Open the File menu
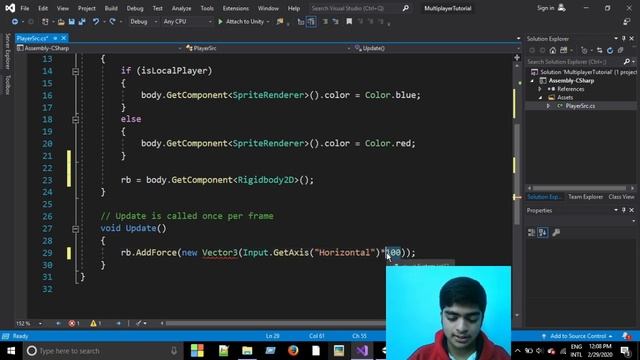Viewport: 640px width, 360px height. pyautogui.click(x=24, y=8)
